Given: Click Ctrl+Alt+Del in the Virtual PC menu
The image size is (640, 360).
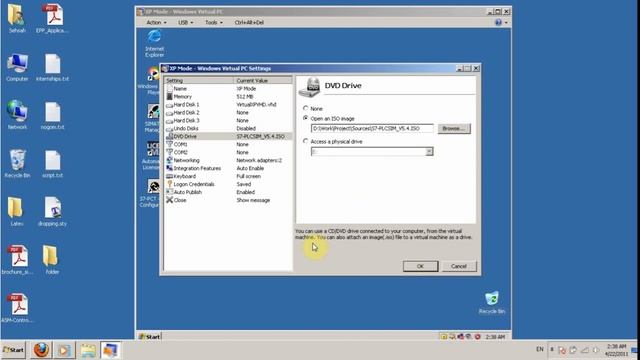Looking at the screenshot, I should tap(249, 22).
